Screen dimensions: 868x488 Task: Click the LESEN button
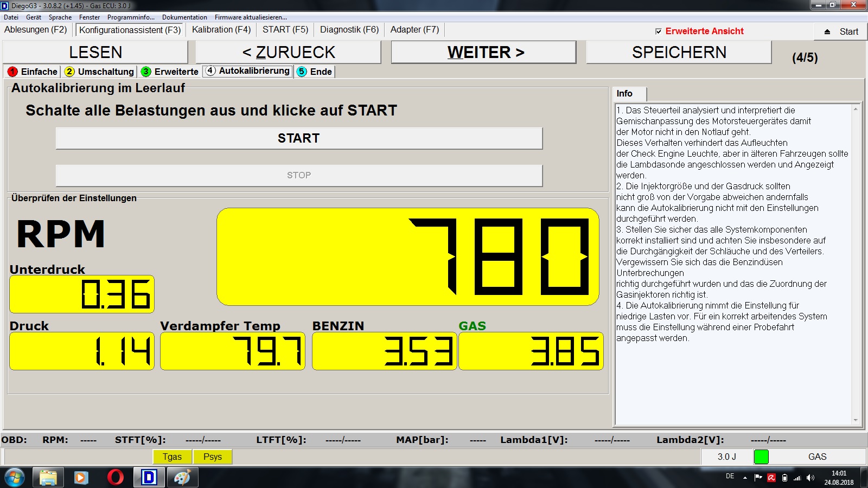[95, 53]
